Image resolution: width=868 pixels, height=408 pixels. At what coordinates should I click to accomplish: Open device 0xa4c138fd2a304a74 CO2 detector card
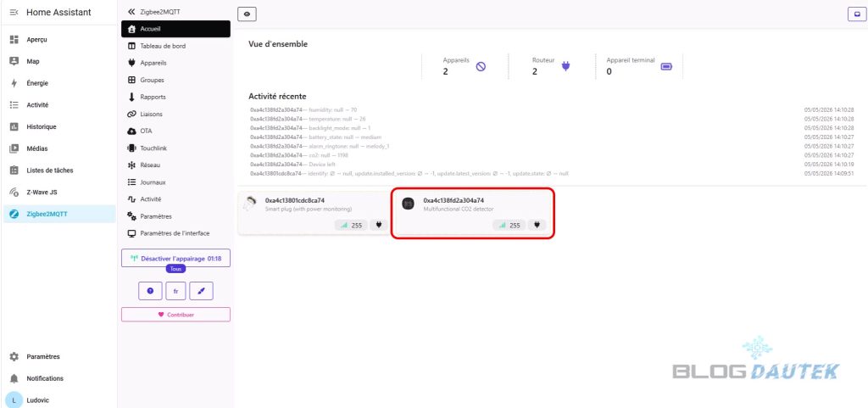pyautogui.click(x=473, y=213)
